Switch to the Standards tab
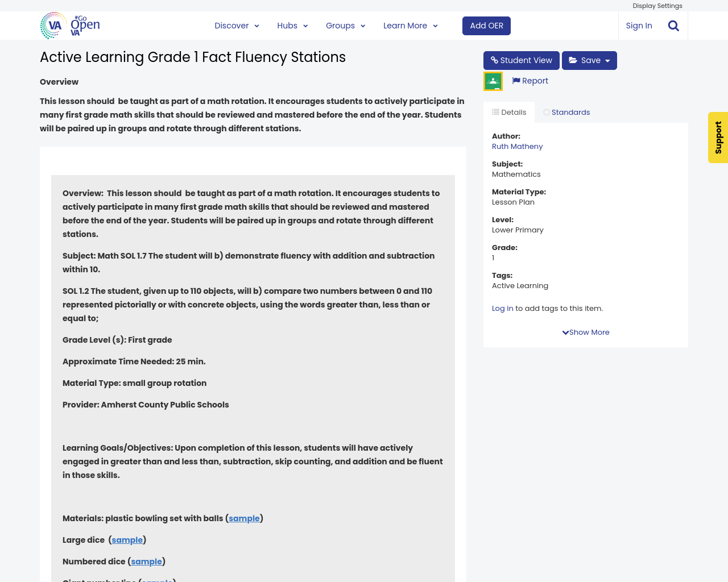Viewport: 728px width, 582px height. point(566,111)
